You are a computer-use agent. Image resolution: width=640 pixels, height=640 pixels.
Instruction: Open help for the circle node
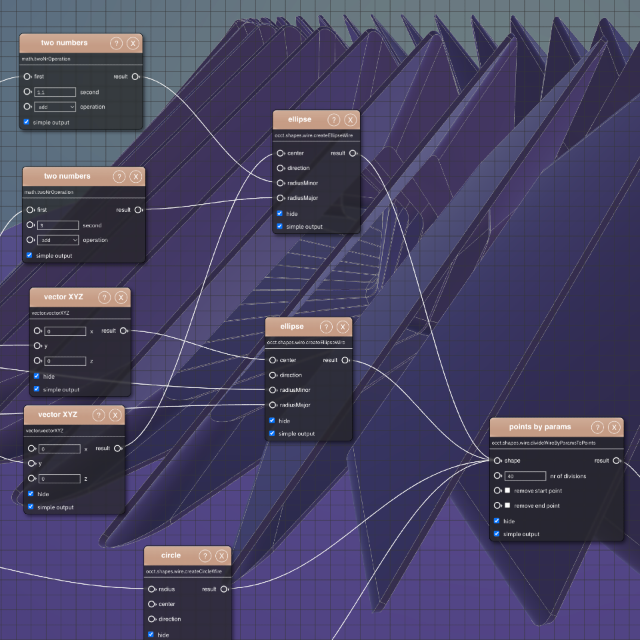coord(203,556)
